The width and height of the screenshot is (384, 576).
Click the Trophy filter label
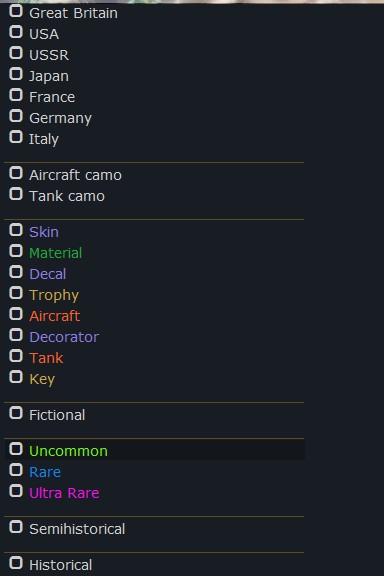[x=54, y=295]
